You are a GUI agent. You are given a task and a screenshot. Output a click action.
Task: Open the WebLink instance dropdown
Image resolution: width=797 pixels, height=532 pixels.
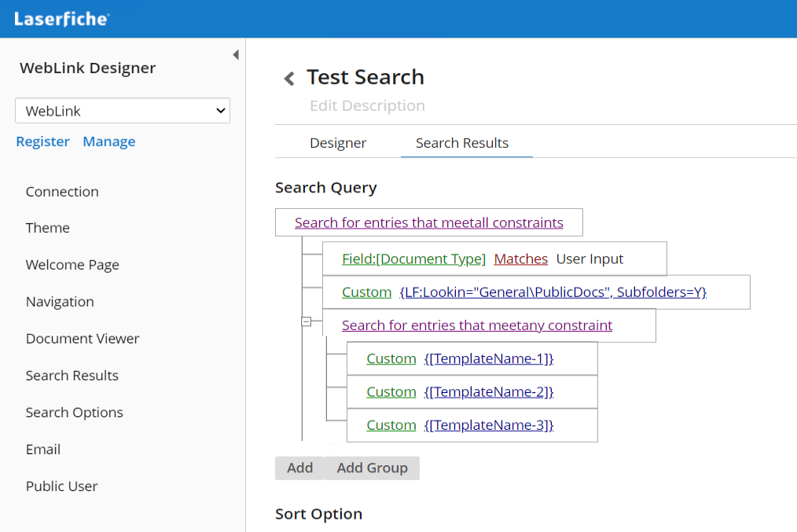coord(123,111)
